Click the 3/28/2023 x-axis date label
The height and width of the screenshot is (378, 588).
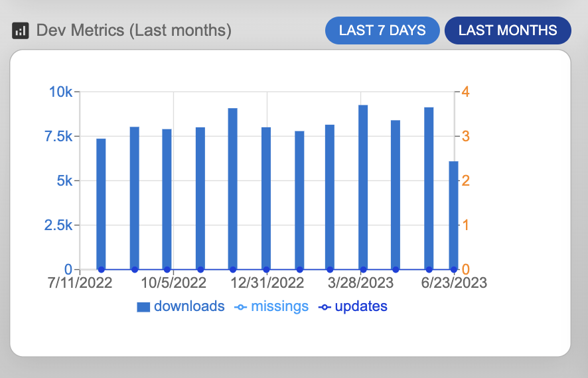[x=362, y=283]
